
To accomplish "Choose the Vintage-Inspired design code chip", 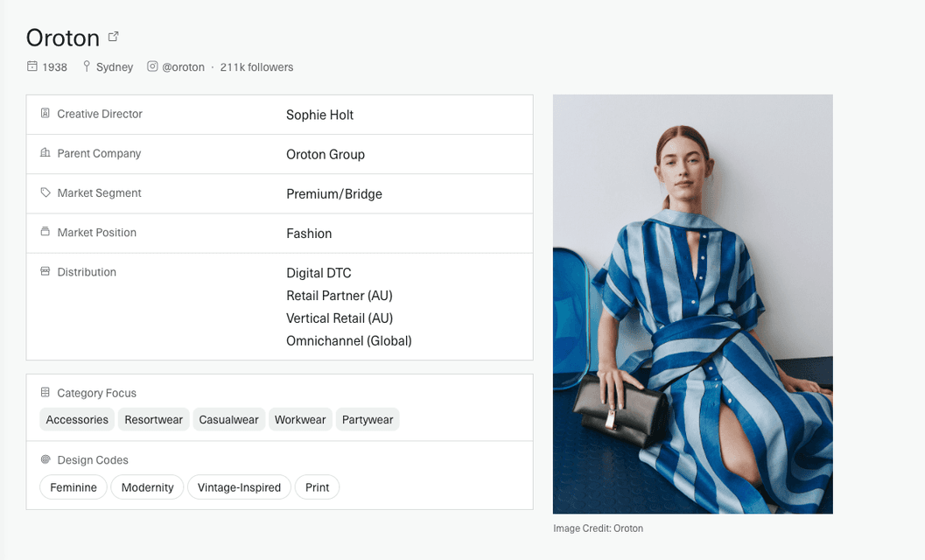I will pyautogui.click(x=239, y=487).
